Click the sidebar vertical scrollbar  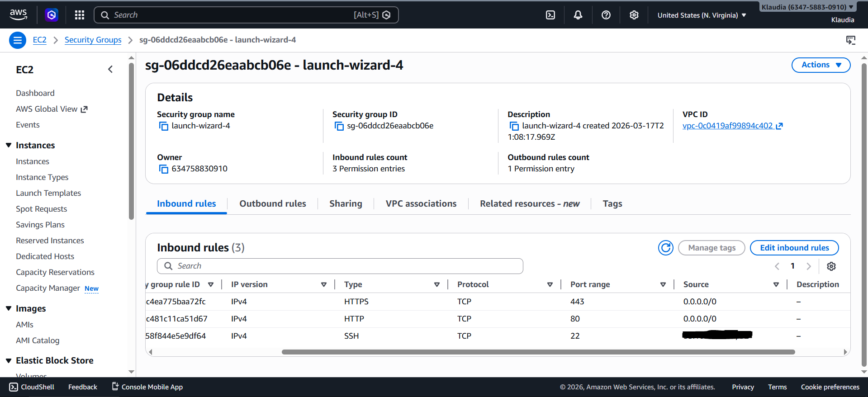coord(131,141)
